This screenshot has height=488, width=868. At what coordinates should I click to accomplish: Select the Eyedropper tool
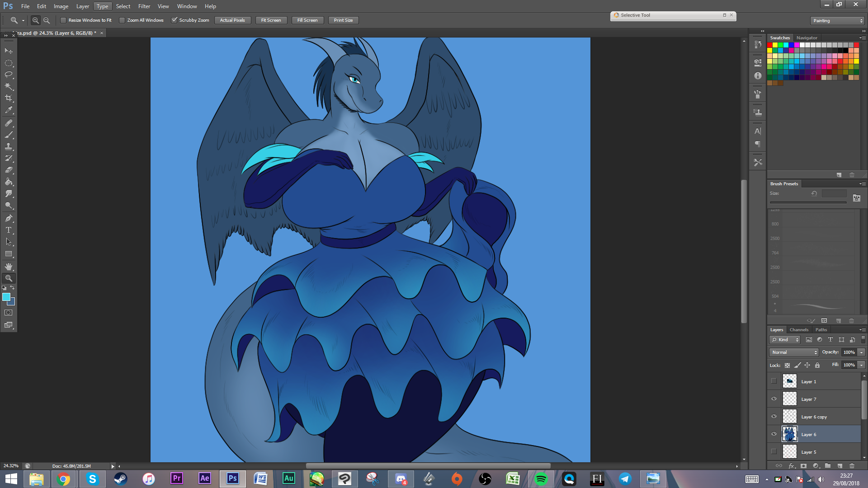[x=9, y=110]
